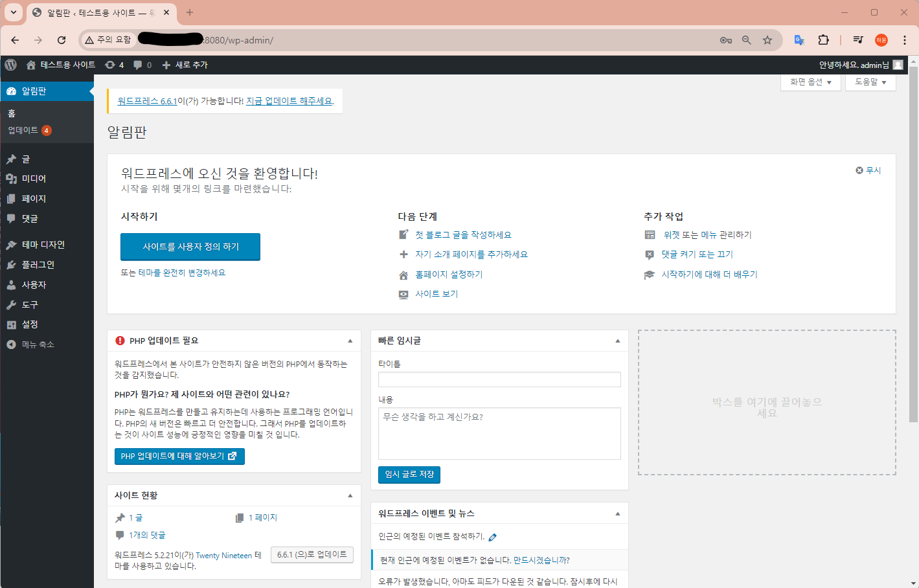Viewport: 919px width, 588px height.
Task: Open admin user avatar in admin bar
Action: coord(898,65)
